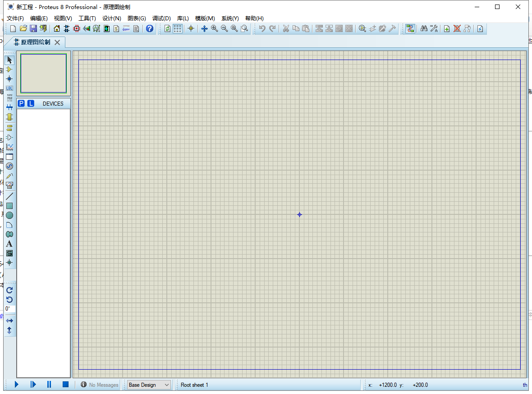The width and height of the screenshot is (532, 394).
Task: Click the horizontal mirror flip icon
Action: point(9,320)
